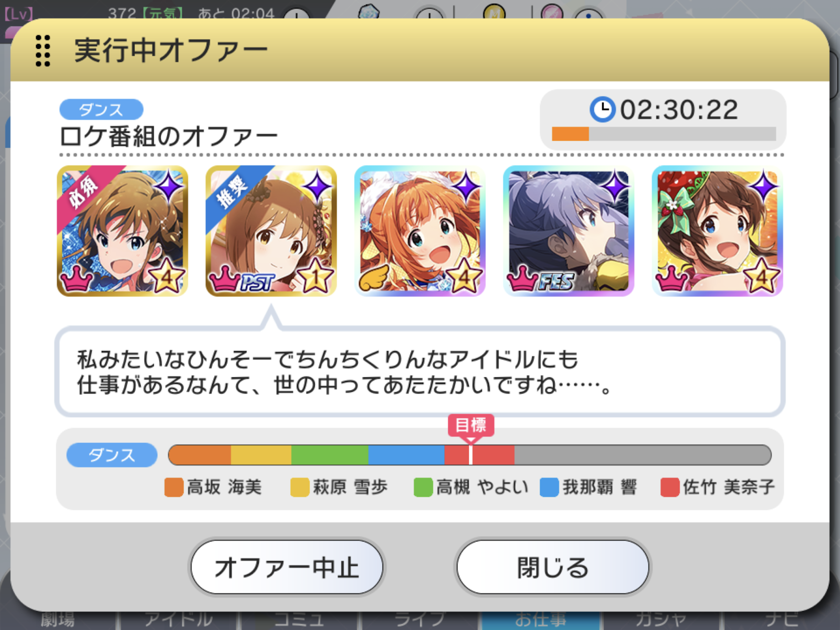Click the pink crown icon on Umi's card
840x630 pixels.
(x=77, y=279)
